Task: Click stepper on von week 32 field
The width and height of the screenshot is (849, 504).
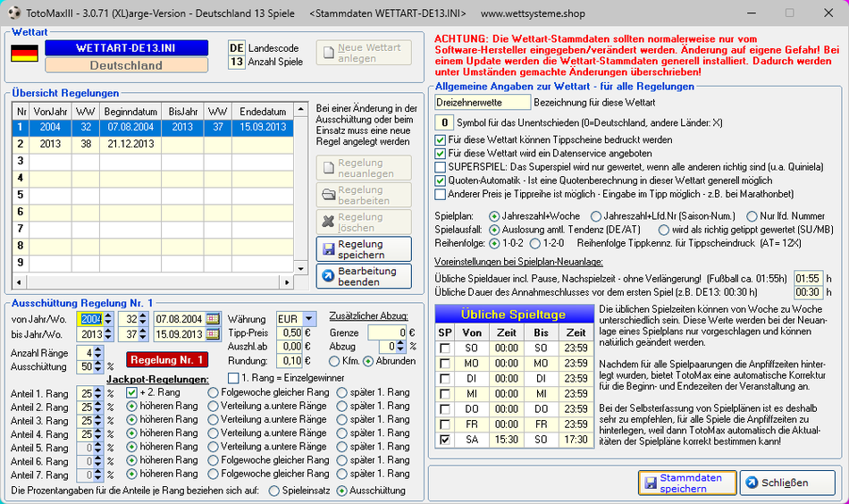Action: pos(143,319)
